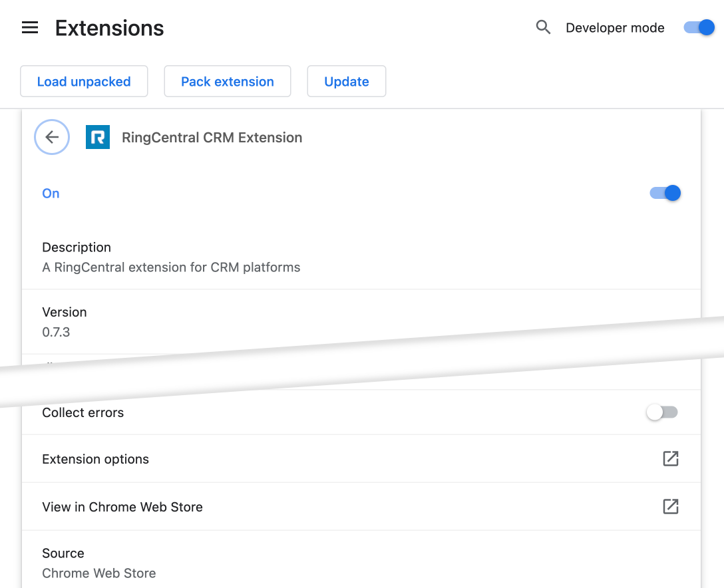This screenshot has height=588, width=724.
Task: Click the external link icon beside View in Chrome Web Store
Action: (671, 506)
